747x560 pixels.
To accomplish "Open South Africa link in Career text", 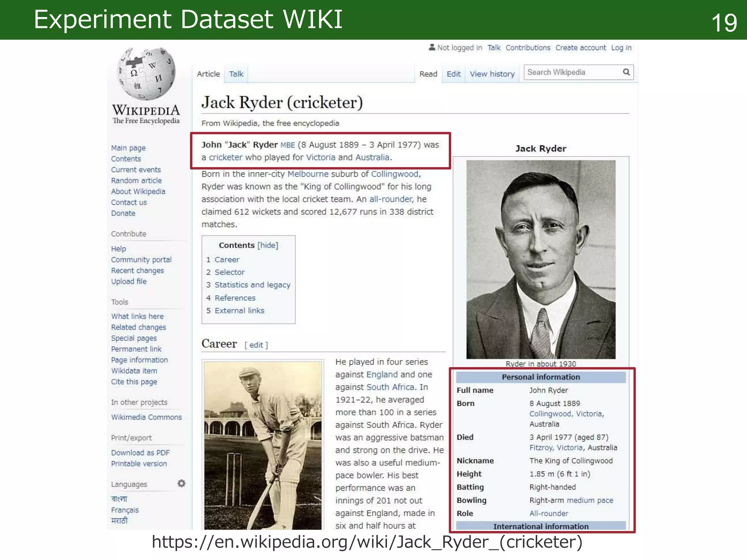I will point(390,388).
